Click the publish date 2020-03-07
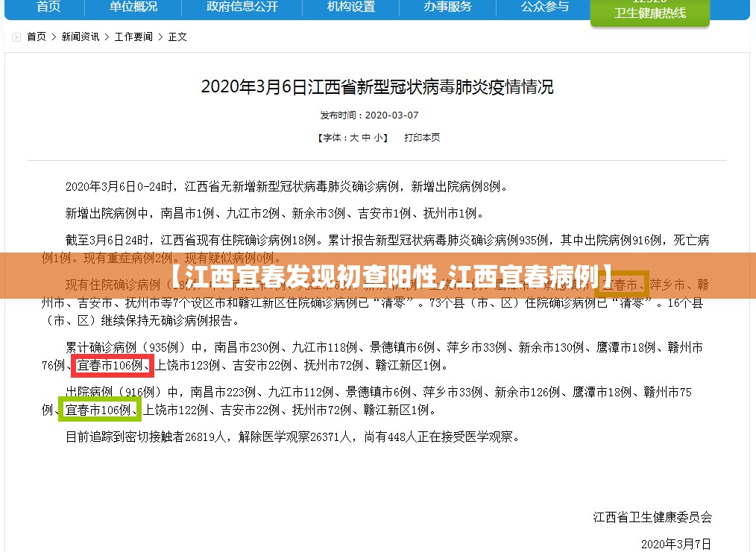The width and height of the screenshot is (756, 552). [x=392, y=115]
